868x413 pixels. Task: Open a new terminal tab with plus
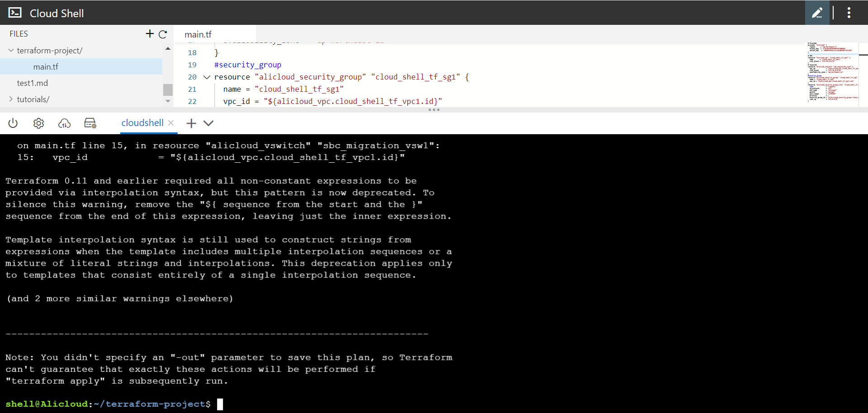[x=191, y=123]
